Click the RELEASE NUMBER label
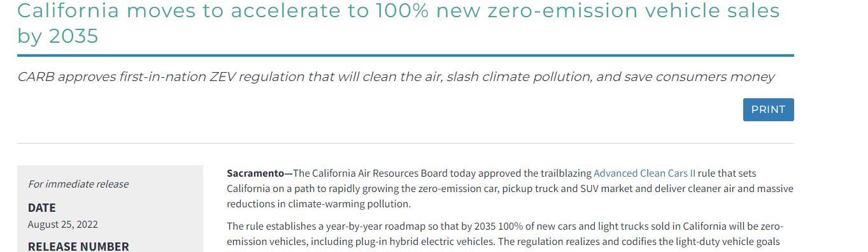 click(x=78, y=246)
